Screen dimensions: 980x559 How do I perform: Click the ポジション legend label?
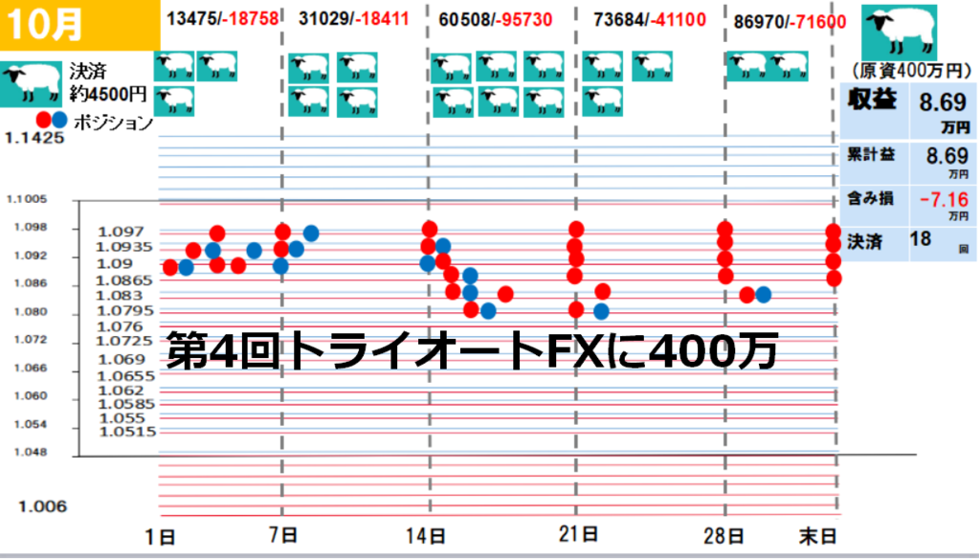113,122
